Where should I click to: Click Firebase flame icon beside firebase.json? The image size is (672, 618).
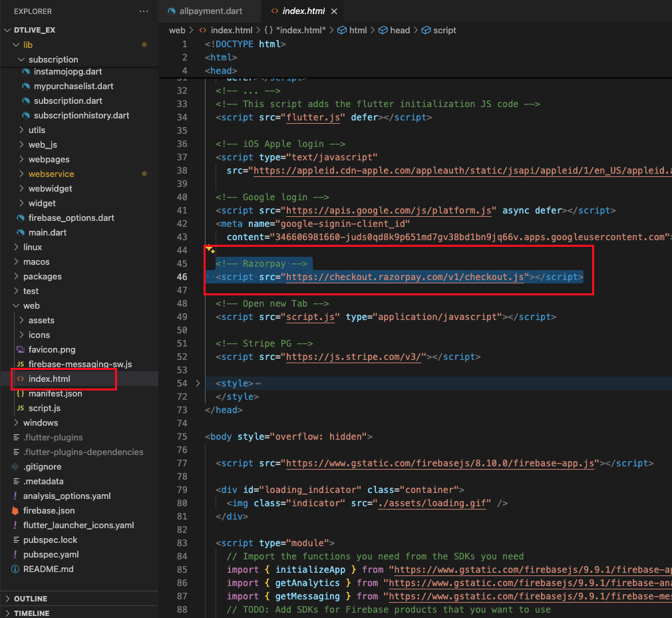pos(15,510)
